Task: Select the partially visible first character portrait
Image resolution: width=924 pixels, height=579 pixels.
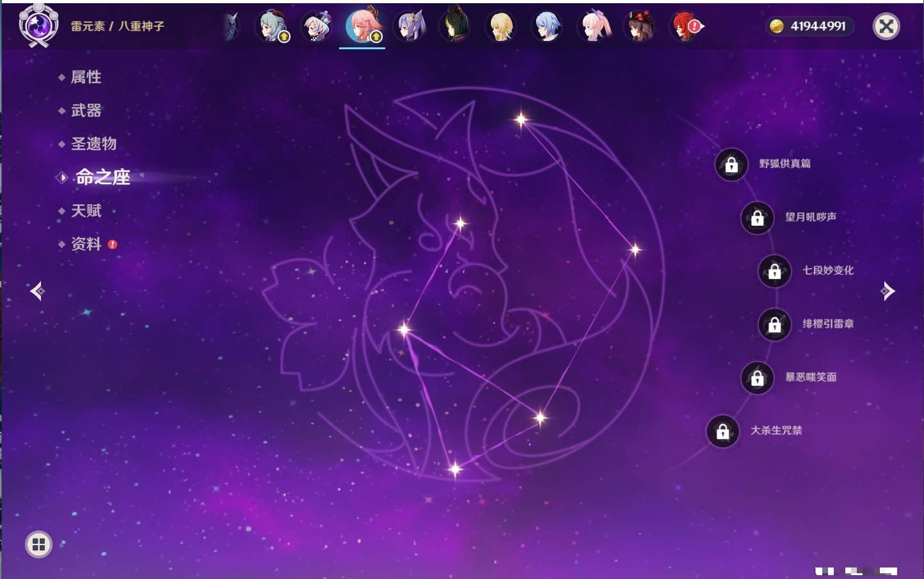Action: pyautogui.click(x=231, y=26)
